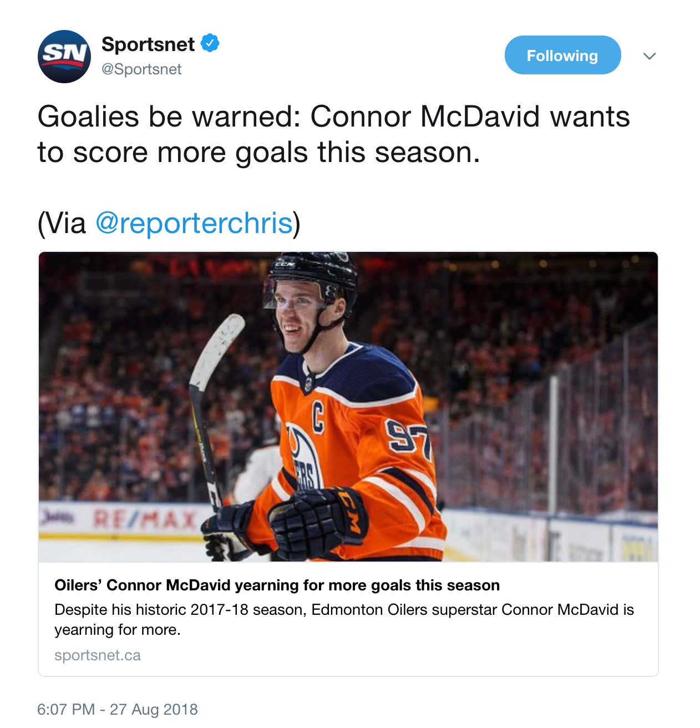This screenshot has height=728, width=700.
Task: Open the Sportsnet display name link
Action: [x=148, y=44]
